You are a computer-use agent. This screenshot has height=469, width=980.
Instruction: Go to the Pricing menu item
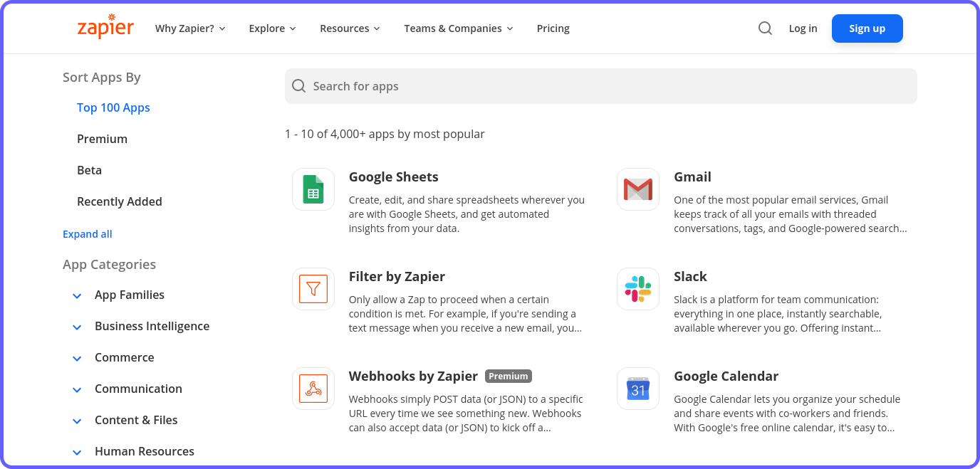pos(553,28)
